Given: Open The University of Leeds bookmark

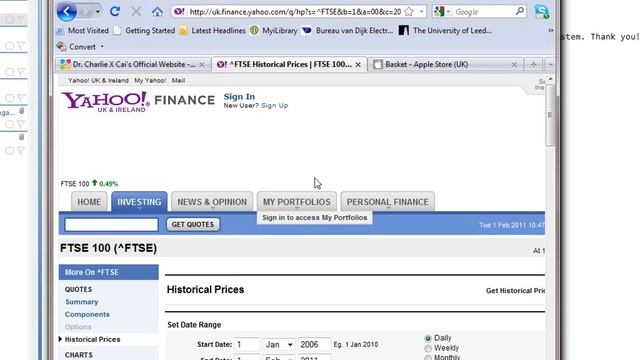Looking at the screenshot, I should [445, 31].
